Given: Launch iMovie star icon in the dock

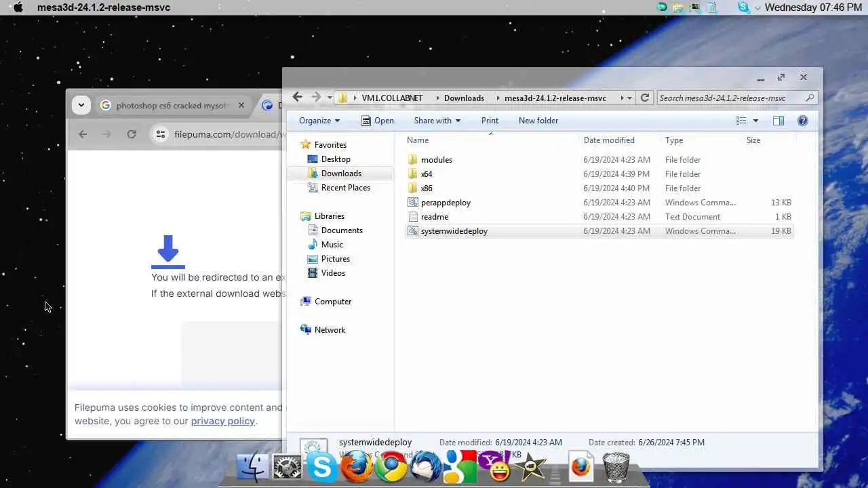Looking at the screenshot, I should 530,467.
